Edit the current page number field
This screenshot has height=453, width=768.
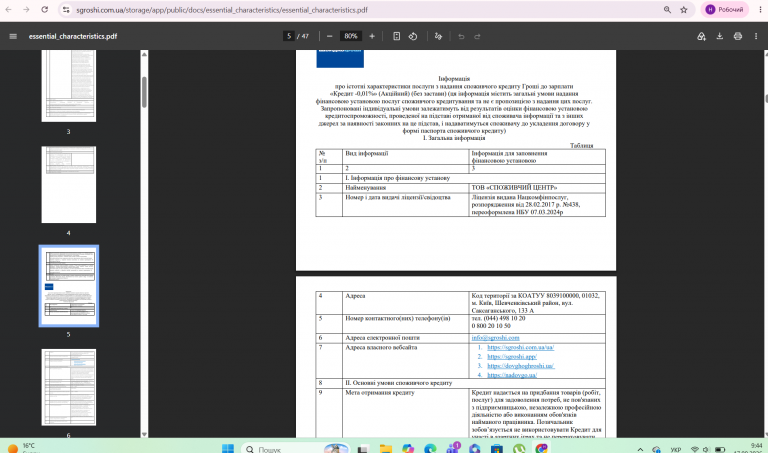(288, 36)
